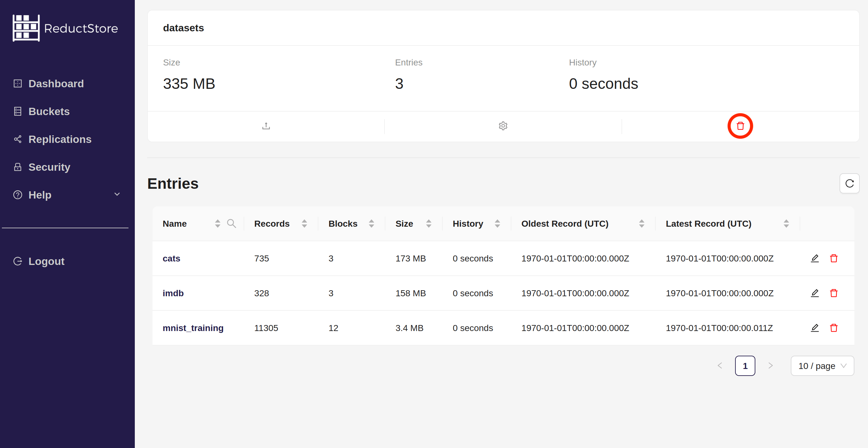The image size is (868, 448).
Task: Click the red trash icon for datasets bucket
Action: pyautogui.click(x=740, y=126)
